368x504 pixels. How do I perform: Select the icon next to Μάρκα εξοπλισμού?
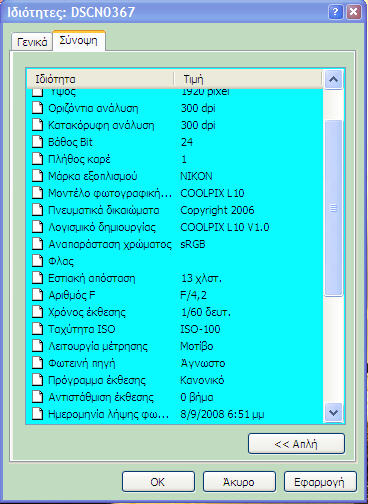tap(38, 176)
